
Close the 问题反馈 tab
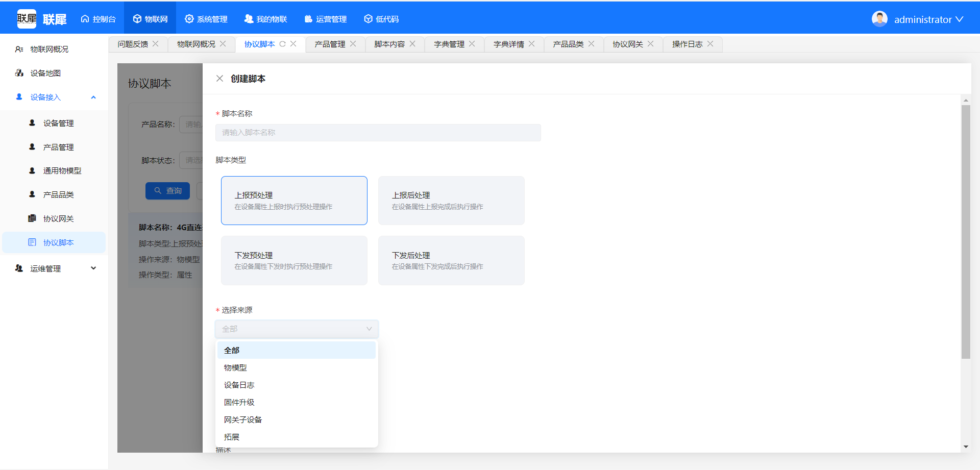click(x=156, y=44)
